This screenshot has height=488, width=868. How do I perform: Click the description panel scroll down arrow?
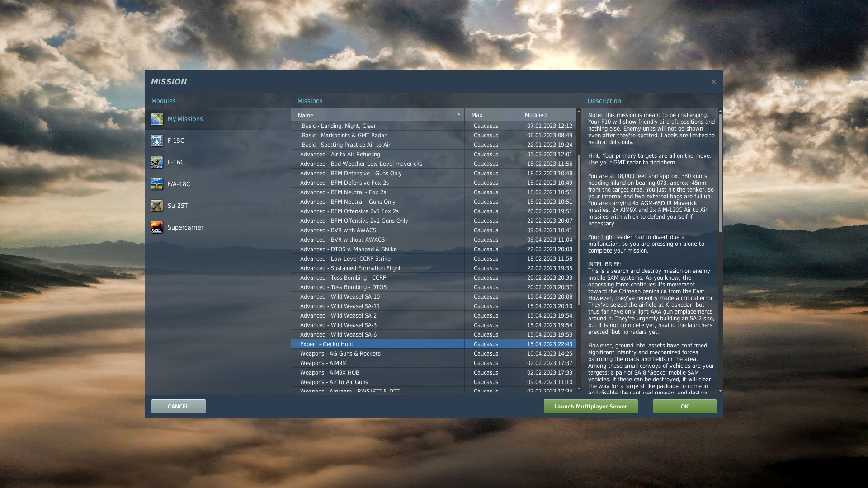[720, 391]
